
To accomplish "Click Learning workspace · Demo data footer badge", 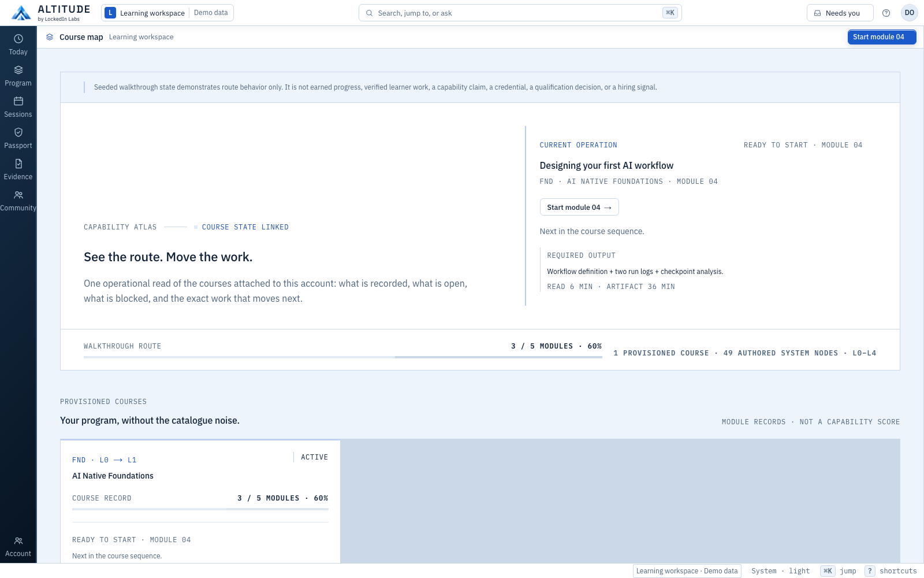I will click(x=687, y=571).
